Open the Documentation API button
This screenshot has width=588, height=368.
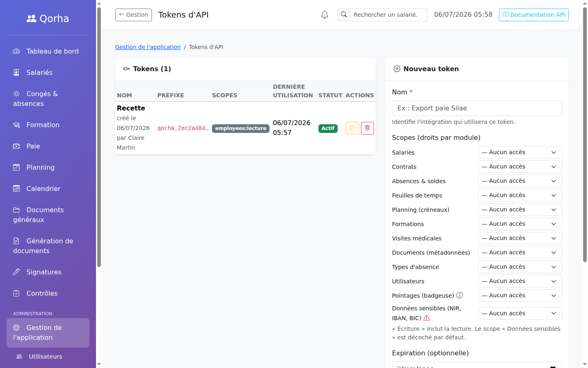[x=534, y=15]
